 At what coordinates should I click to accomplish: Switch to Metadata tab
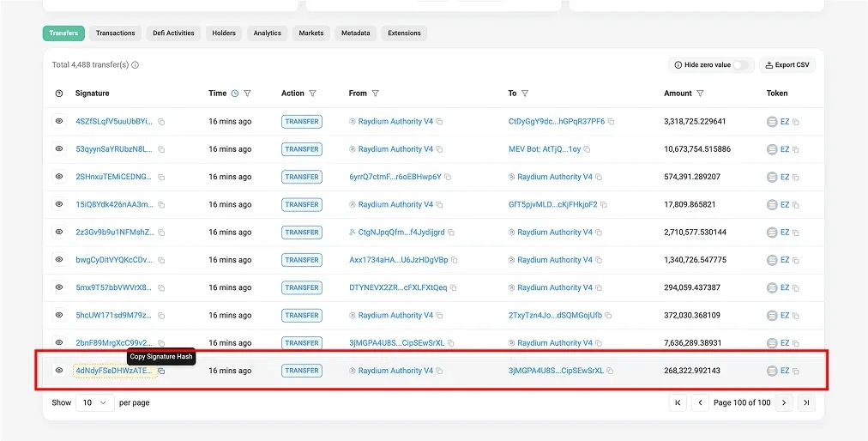(x=356, y=33)
